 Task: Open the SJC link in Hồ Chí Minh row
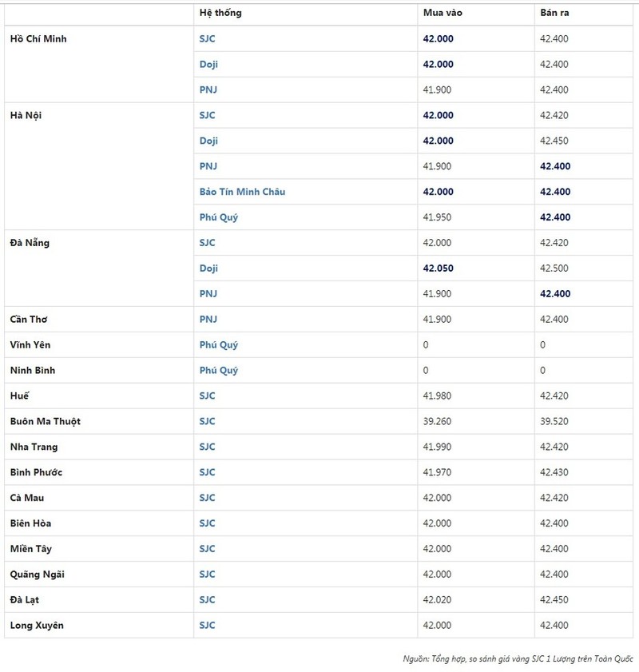[x=208, y=39]
